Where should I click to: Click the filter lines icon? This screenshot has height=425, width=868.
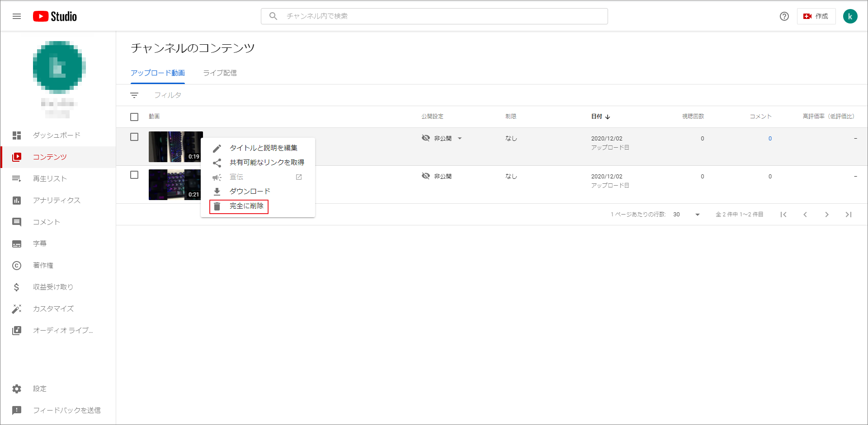[x=134, y=95]
